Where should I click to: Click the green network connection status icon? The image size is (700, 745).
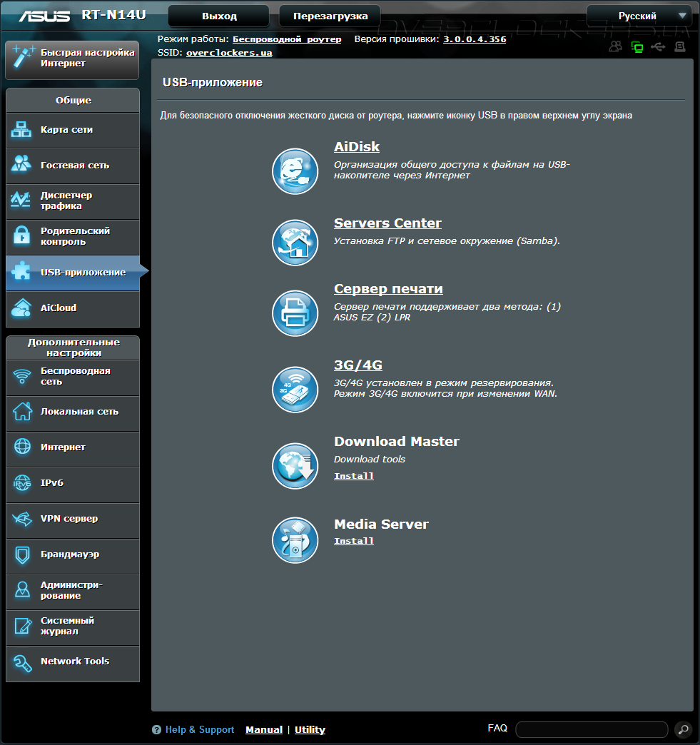coord(636,46)
